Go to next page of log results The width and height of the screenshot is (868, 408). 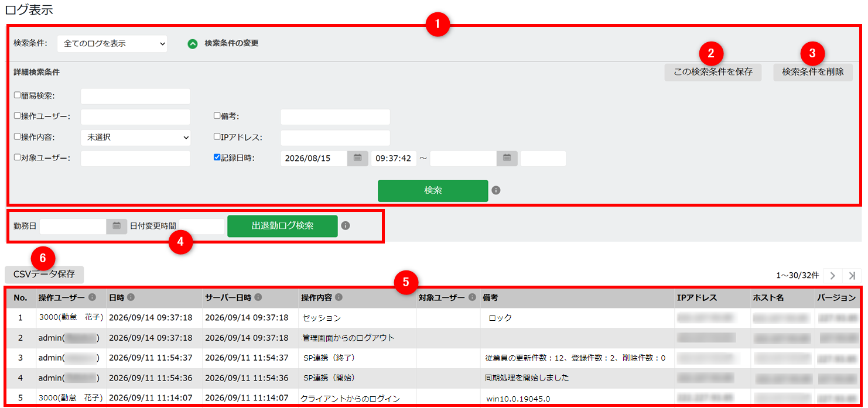(833, 275)
